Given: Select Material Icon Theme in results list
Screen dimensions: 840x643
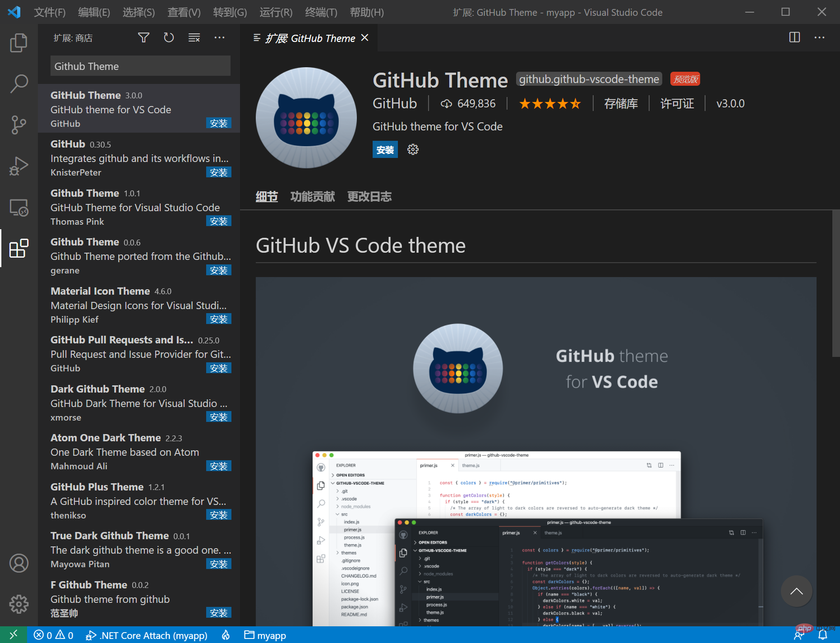Looking at the screenshot, I should click(x=139, y=305).
